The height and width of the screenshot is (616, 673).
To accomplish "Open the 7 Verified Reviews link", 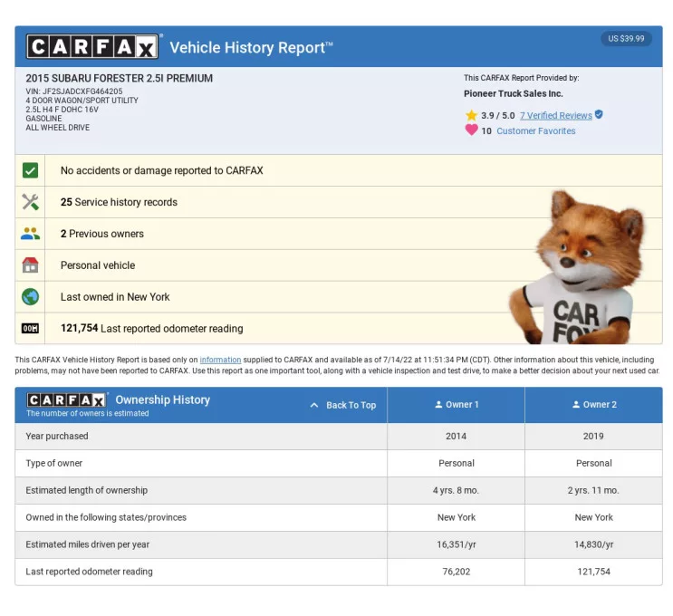I will 555,116.
